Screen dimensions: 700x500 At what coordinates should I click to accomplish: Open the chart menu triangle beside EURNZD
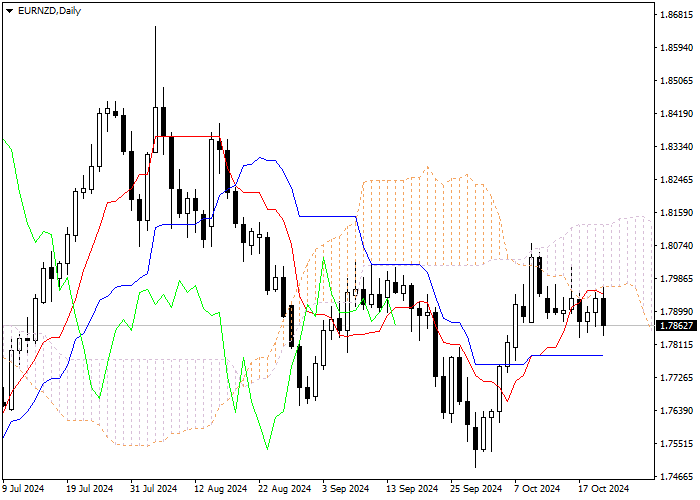9,11
